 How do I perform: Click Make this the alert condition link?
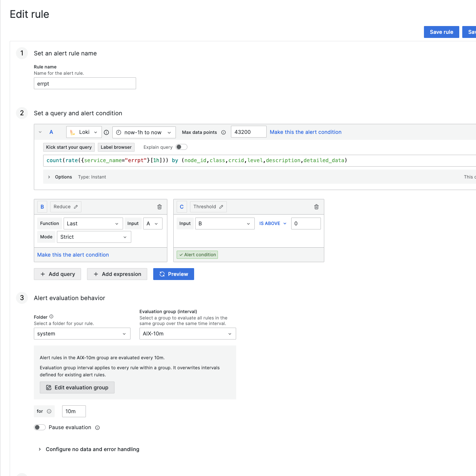pos(73,254)
